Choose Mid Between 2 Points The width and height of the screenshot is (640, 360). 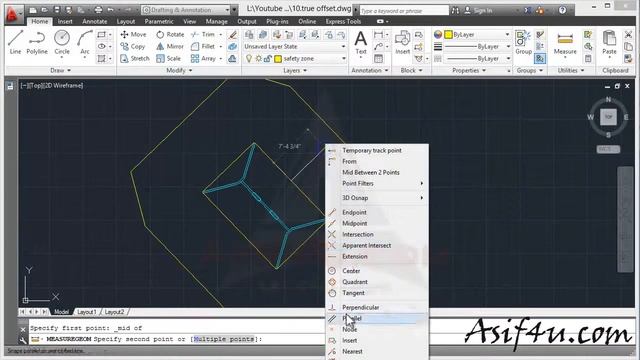point(377,173)
